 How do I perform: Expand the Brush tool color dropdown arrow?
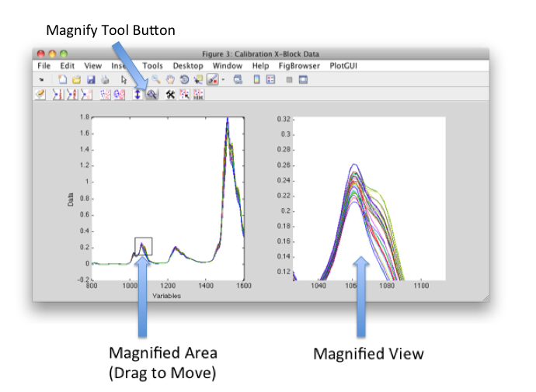pos(223,80)
